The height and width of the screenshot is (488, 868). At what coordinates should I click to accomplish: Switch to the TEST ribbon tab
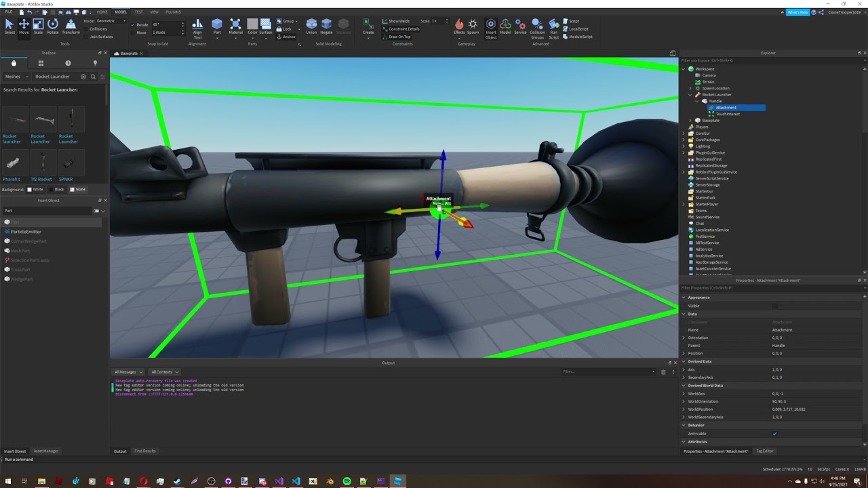(x=138, y=12)
